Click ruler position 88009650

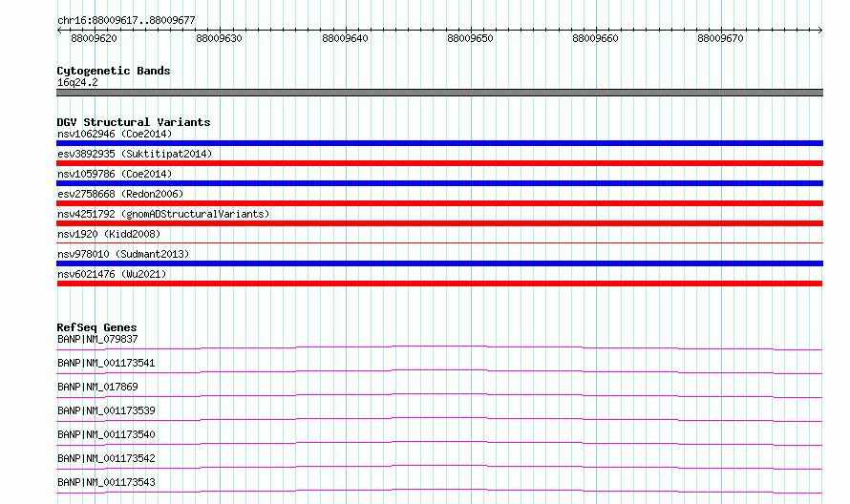[470, 38]
